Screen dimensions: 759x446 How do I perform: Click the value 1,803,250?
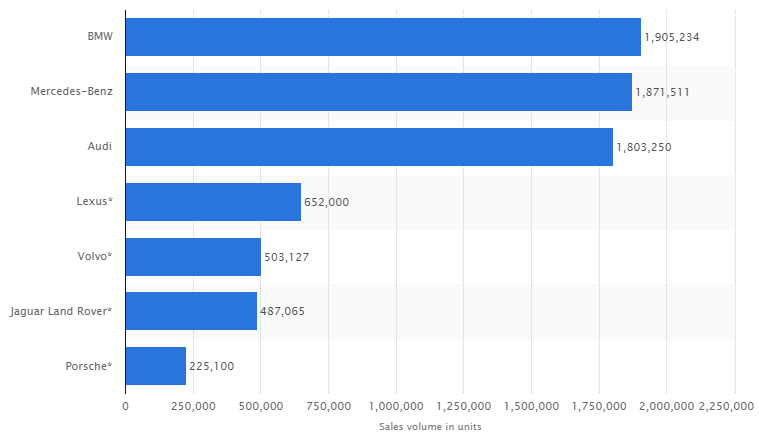point(644,147)
